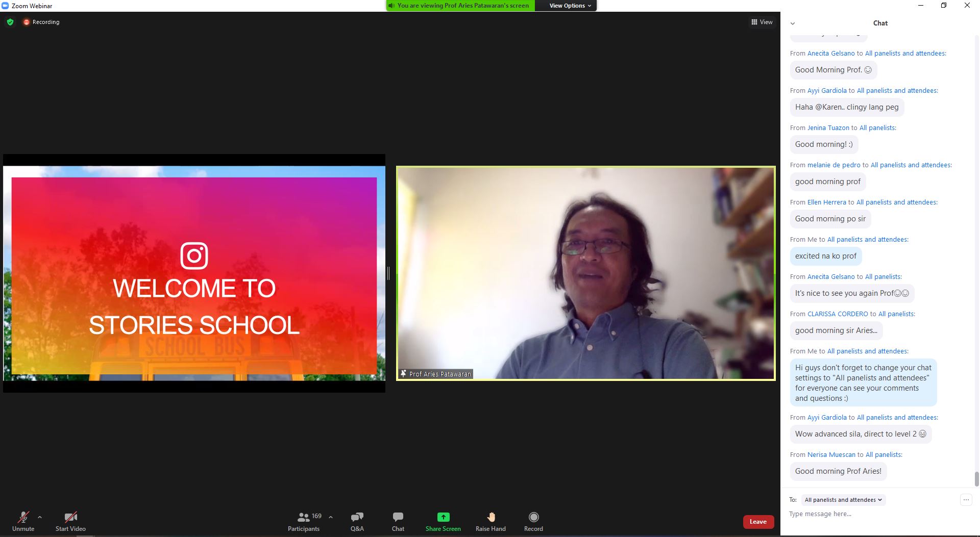Raise Hand in the webinar

point(491,522)
